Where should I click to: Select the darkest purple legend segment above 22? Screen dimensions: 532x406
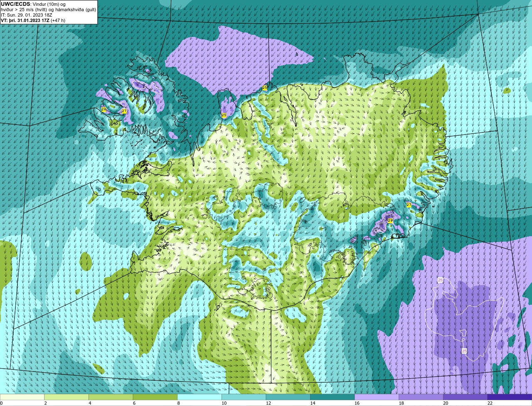(x=510, y=397)
